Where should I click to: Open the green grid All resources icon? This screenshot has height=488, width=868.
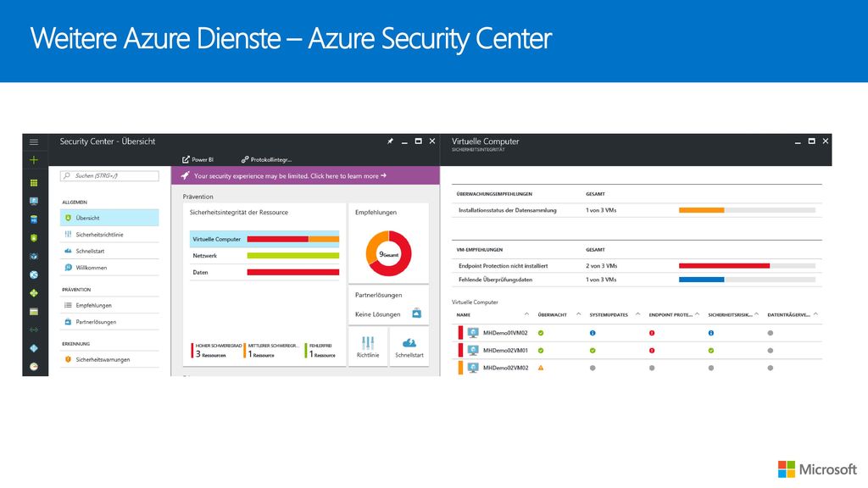coord(34,183)
